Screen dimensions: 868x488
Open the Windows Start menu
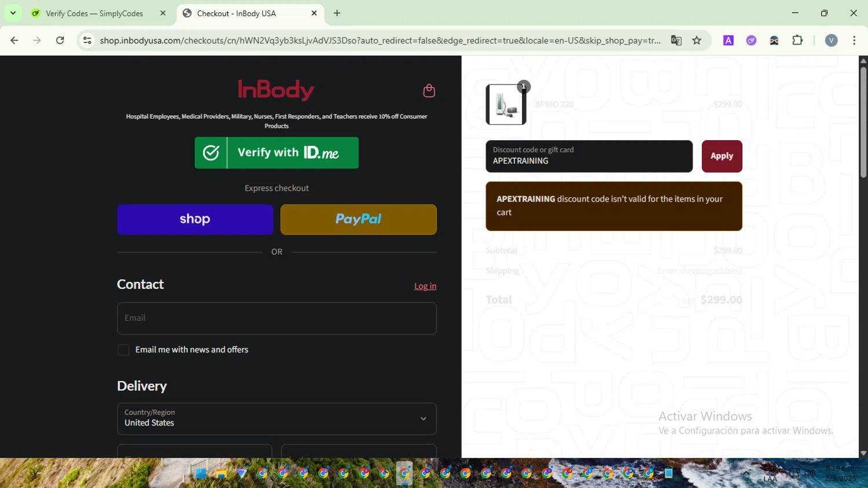click(x=201, y=474)
